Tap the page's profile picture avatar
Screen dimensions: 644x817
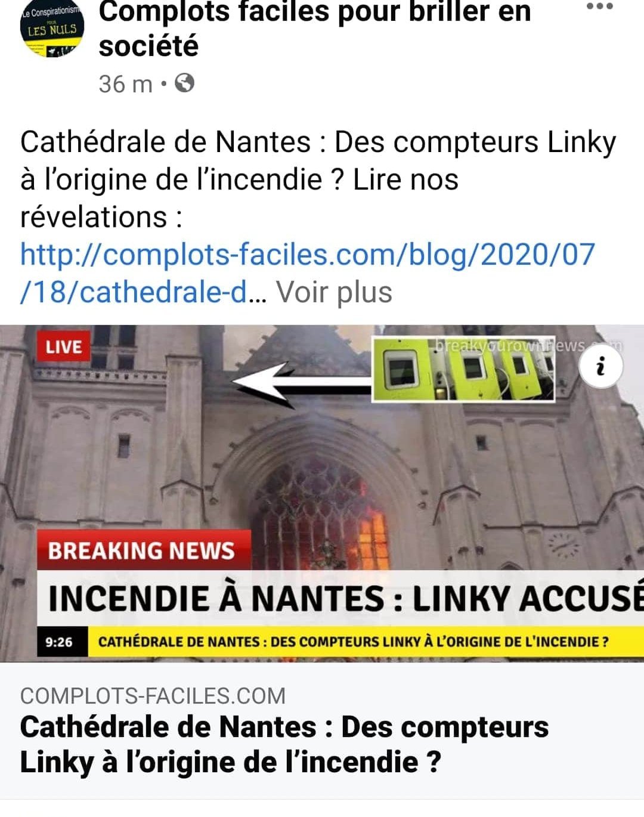coord(52,29)
